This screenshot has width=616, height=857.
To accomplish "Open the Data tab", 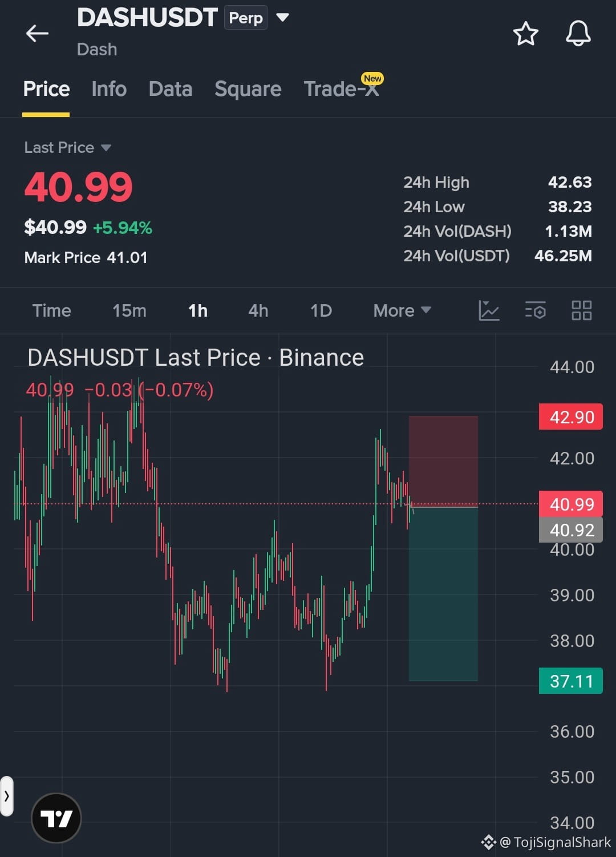I will point(170,89).
